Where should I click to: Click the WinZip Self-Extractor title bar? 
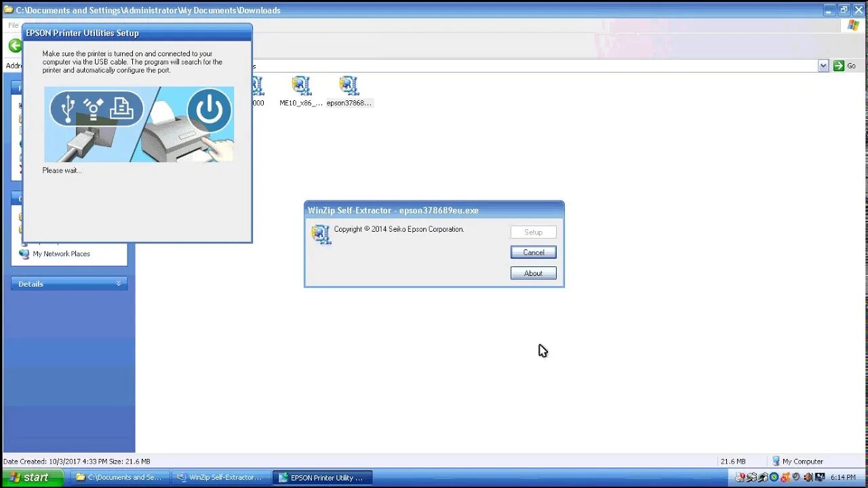coord(434,210)
